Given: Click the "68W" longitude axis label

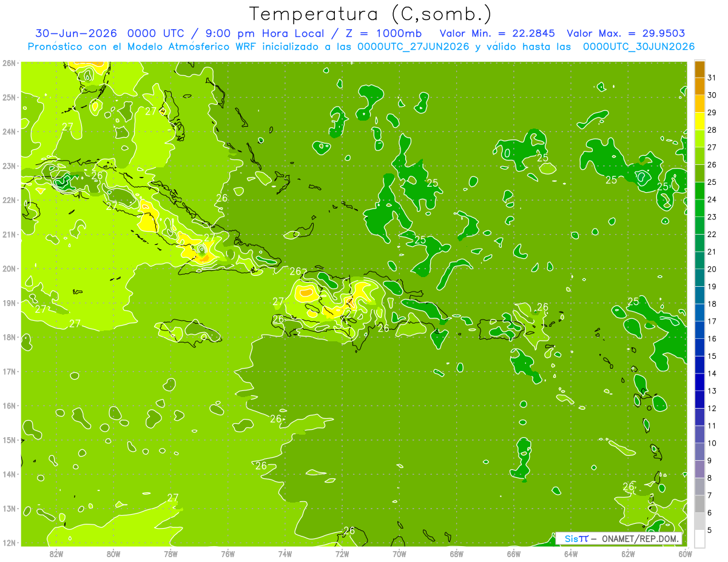Looking at the screenshot, I should click(x=456, y=554).
